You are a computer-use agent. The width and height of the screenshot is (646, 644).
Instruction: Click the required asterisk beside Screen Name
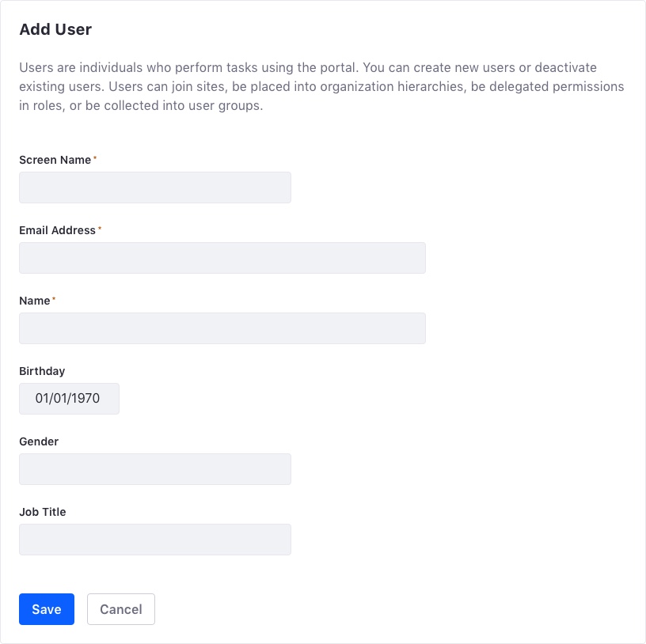[95, 159]
